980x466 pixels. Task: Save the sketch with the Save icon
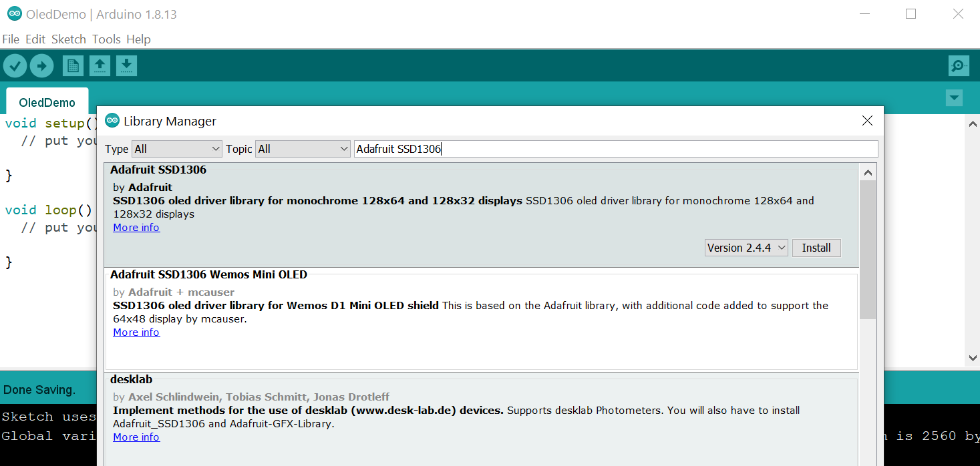click(x=126, y=65)
